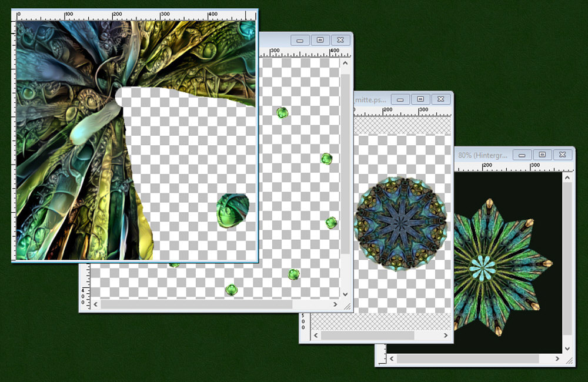
Task: Activate the Hintergrund window via its title bar
Action: click(x=483, y=155)
